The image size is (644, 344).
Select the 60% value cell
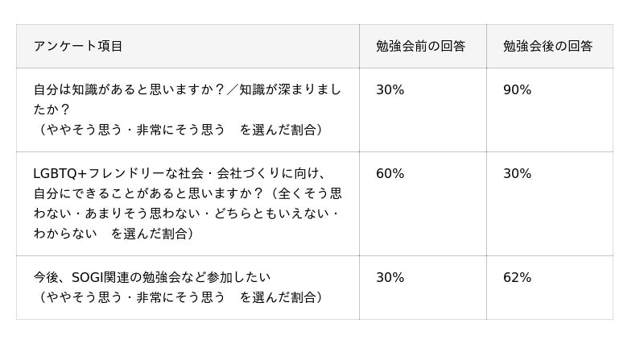(390, 174)
